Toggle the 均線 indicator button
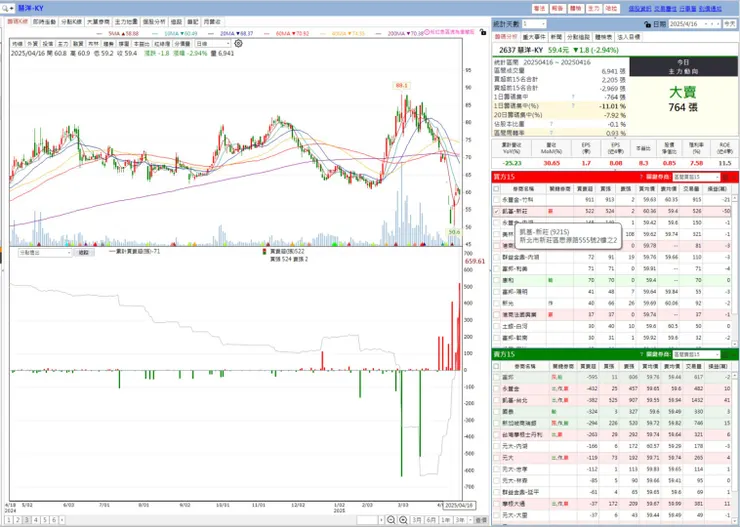The height and width of the screenshot is (527, 740). pos(17,43)
